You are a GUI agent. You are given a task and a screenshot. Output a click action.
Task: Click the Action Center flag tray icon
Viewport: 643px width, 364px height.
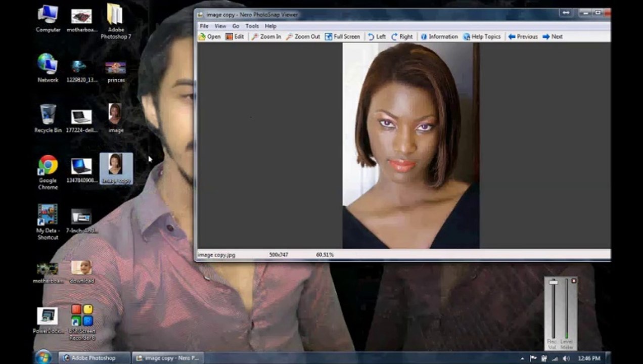pyautogui.click(x=534, y=358)
